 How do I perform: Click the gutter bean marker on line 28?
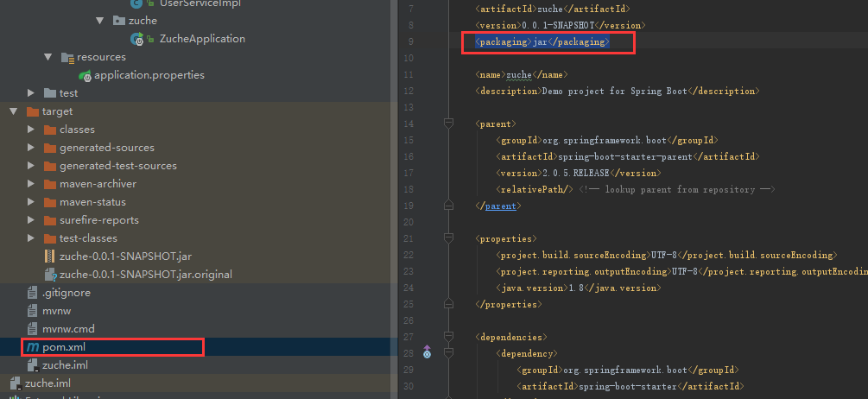pos(427,352)
